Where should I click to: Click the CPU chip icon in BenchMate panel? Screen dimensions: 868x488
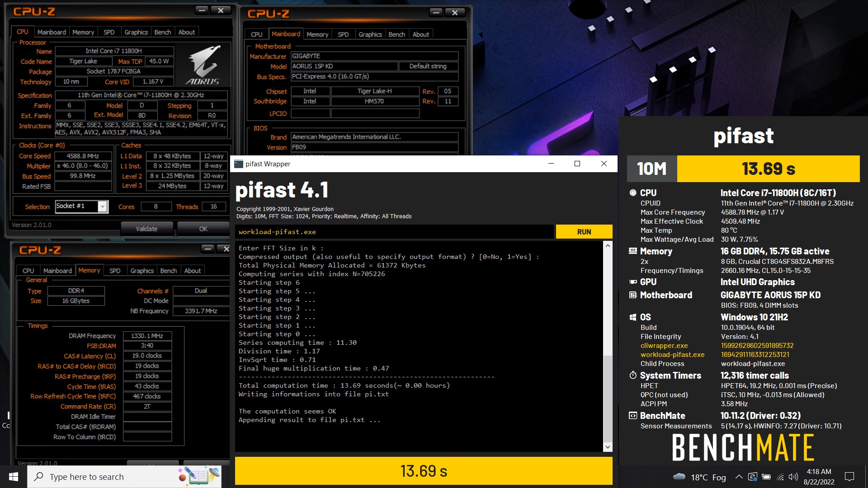click(633, 193)
